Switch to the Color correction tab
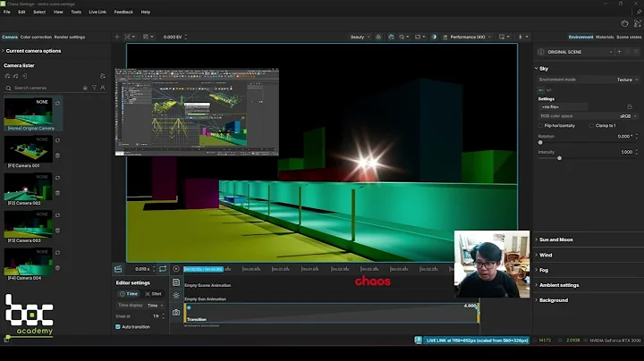Image resolution: width=644 pixels, height=361 pixels. coord(36,37)
